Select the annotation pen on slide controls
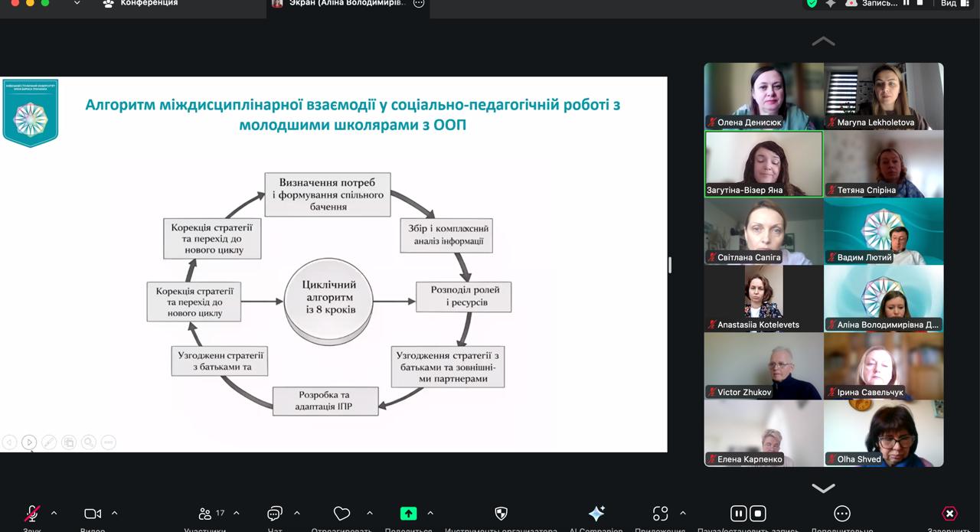The height and width of the screenshot is (532, 980). point(48,442)
